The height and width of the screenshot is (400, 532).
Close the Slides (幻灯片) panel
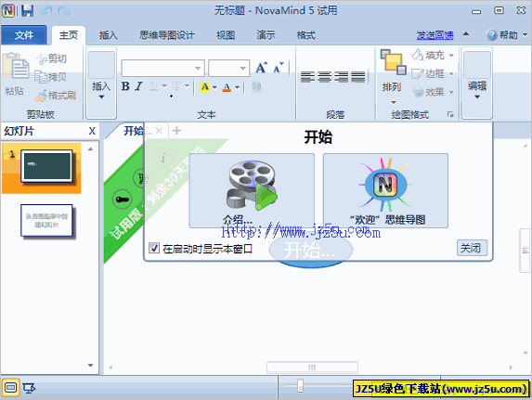[x=92, y=131]
